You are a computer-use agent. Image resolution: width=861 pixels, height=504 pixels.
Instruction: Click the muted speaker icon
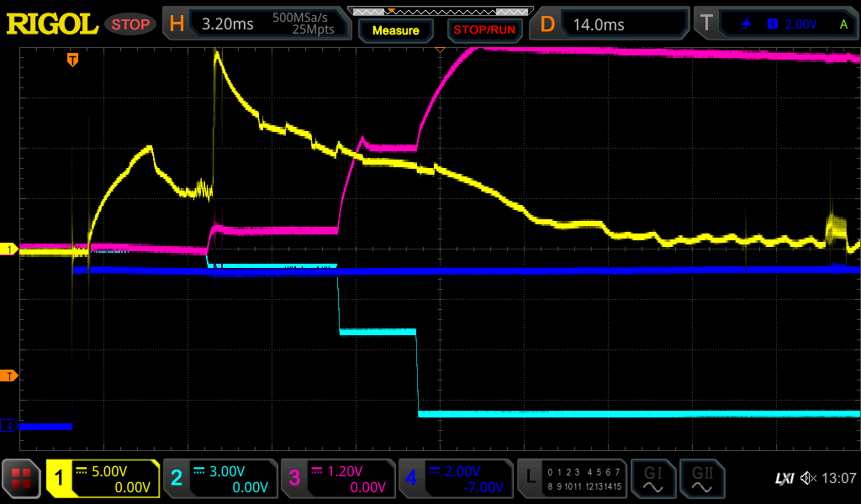pos(808,479)
